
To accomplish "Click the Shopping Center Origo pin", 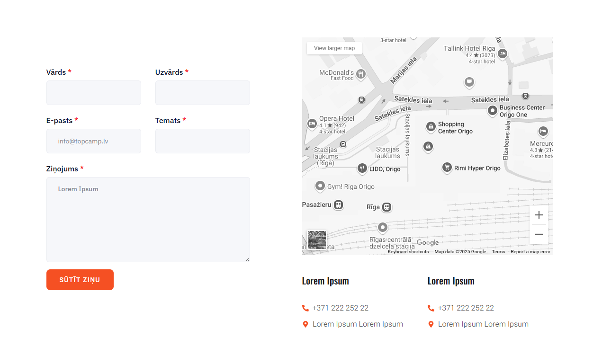I will pyautogui.click(x=431, y=126).
